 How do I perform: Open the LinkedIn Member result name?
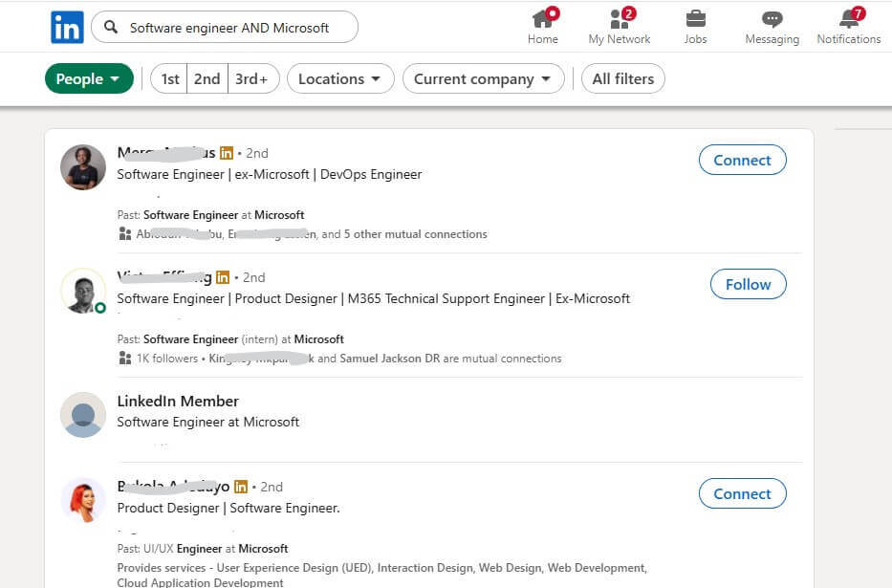[x=178, y=401]
